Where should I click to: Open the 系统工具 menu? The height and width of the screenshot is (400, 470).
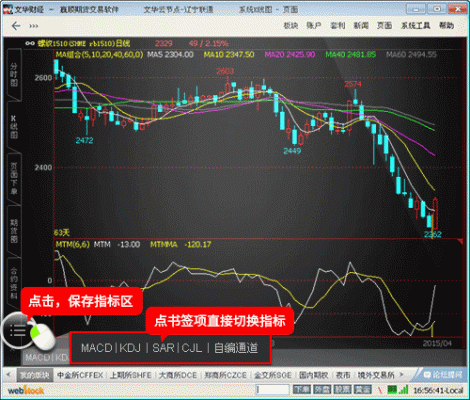click(415, 25)
